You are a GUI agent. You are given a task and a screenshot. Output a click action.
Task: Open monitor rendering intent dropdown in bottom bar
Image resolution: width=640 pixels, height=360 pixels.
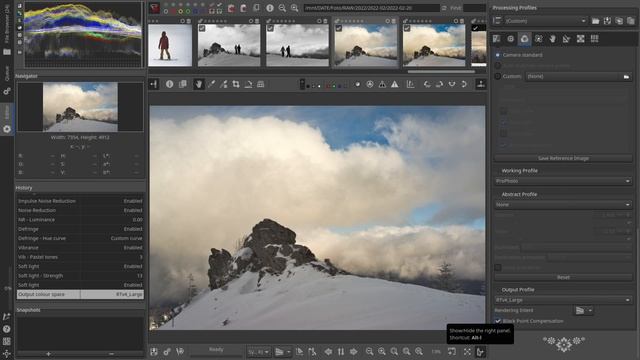[x=282, y=351]
